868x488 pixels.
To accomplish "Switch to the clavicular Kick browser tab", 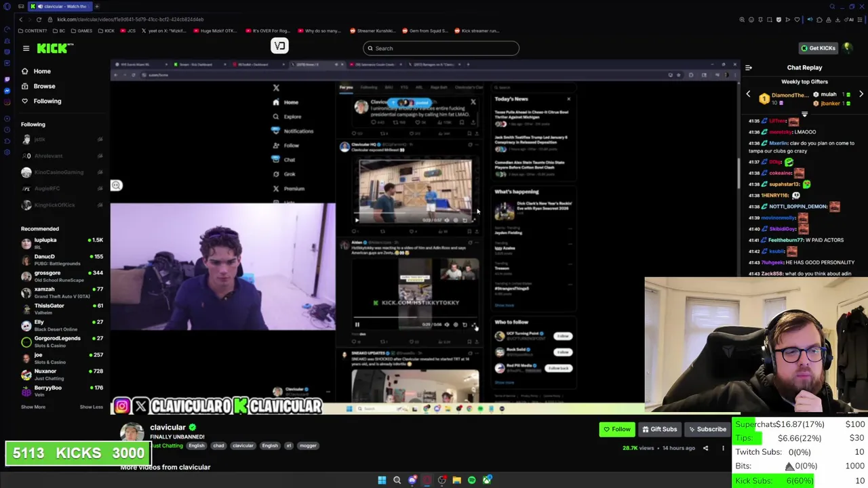I will point(60,6).
